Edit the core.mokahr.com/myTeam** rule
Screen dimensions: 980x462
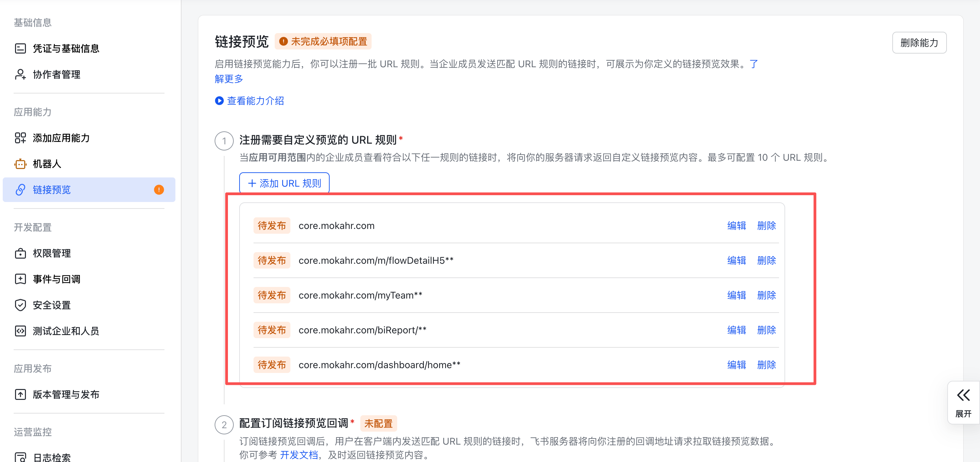pos(736,295)
